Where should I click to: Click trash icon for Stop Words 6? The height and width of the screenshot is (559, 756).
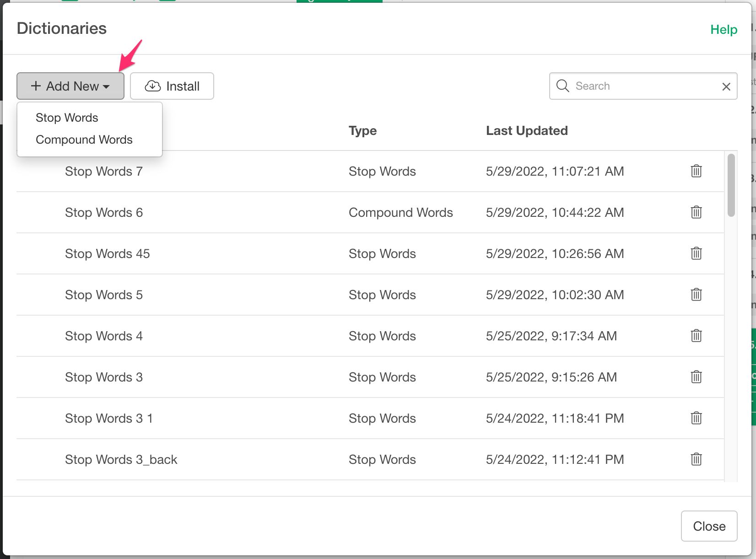(x=696, y=212)
